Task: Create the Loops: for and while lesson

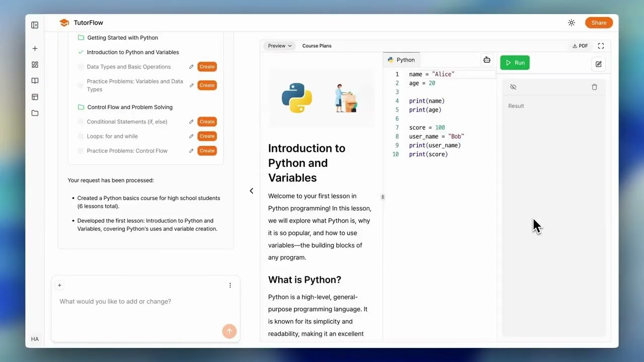Action: 207,136
